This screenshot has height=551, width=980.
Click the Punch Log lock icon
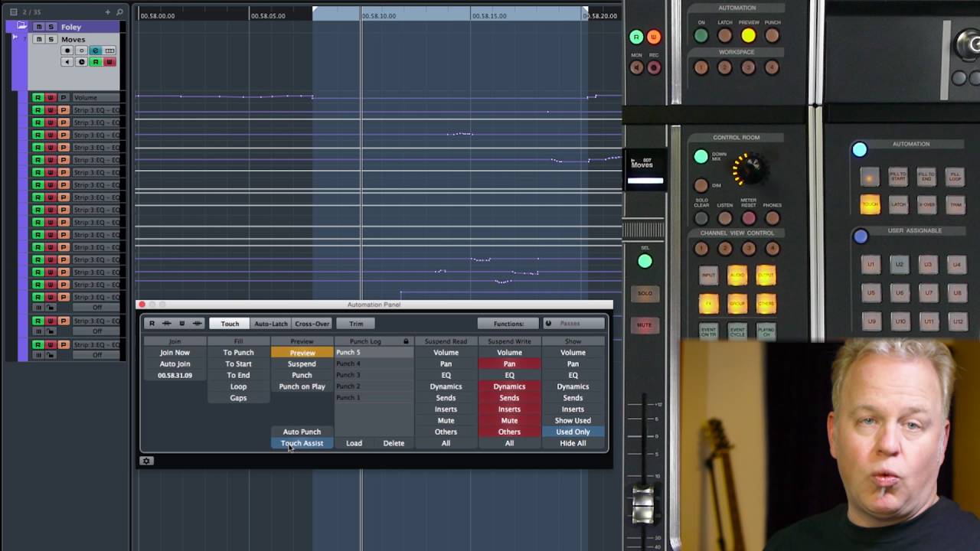[x=406, y=341]
